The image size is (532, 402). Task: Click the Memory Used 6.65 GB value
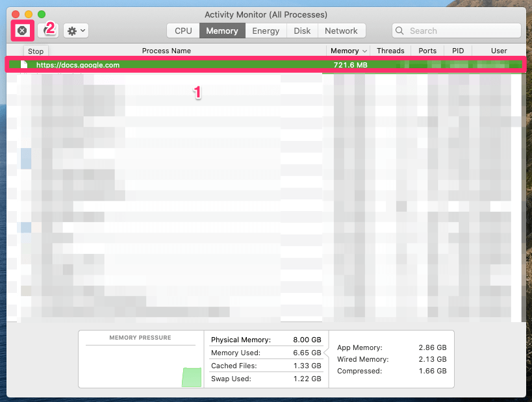click(307, 353)
